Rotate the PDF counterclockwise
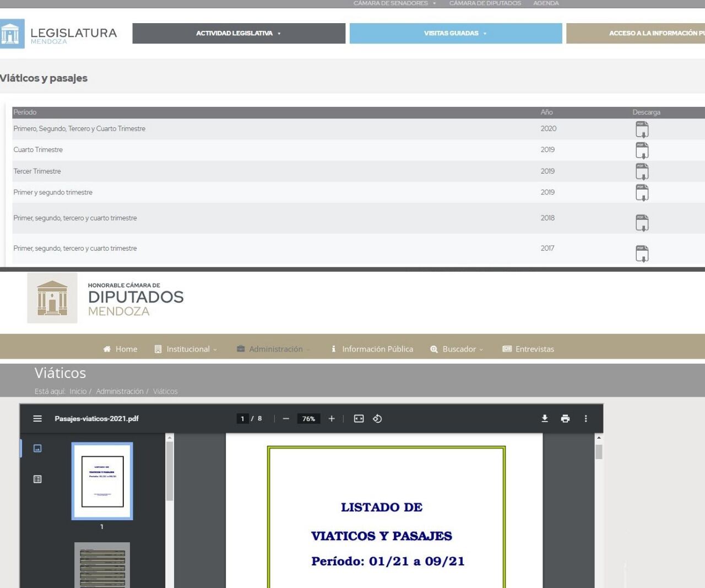 tap(377, 419)
